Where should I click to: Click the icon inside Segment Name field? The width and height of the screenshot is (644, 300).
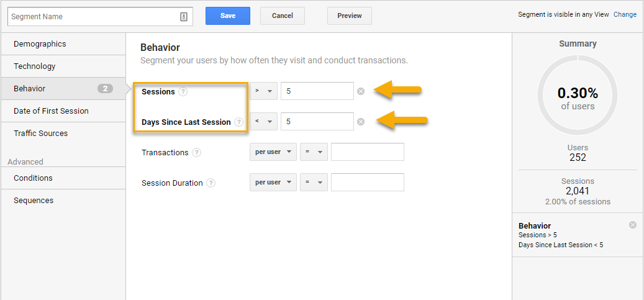click(x=184, y=17)
